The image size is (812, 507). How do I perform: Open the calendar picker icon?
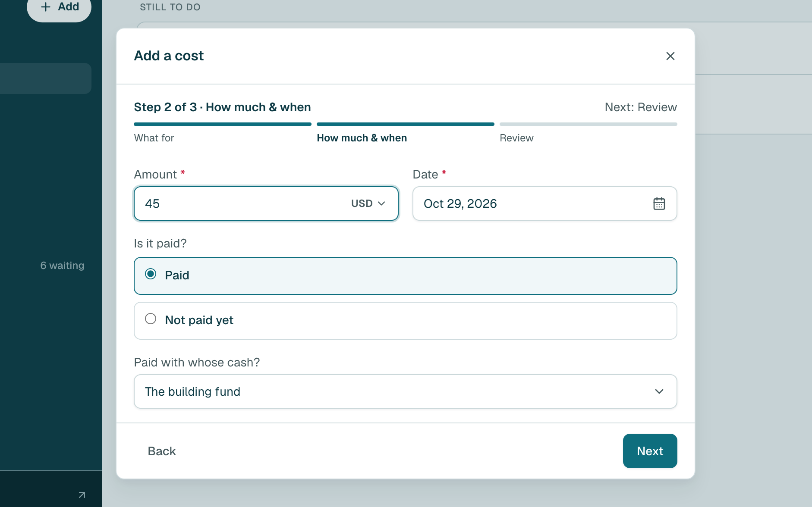(x=659, y=203)
